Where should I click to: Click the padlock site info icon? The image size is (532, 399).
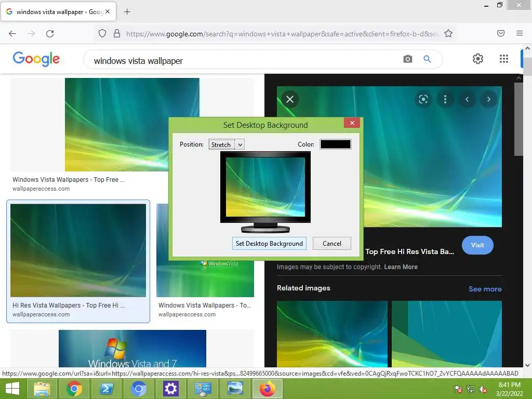117,34
